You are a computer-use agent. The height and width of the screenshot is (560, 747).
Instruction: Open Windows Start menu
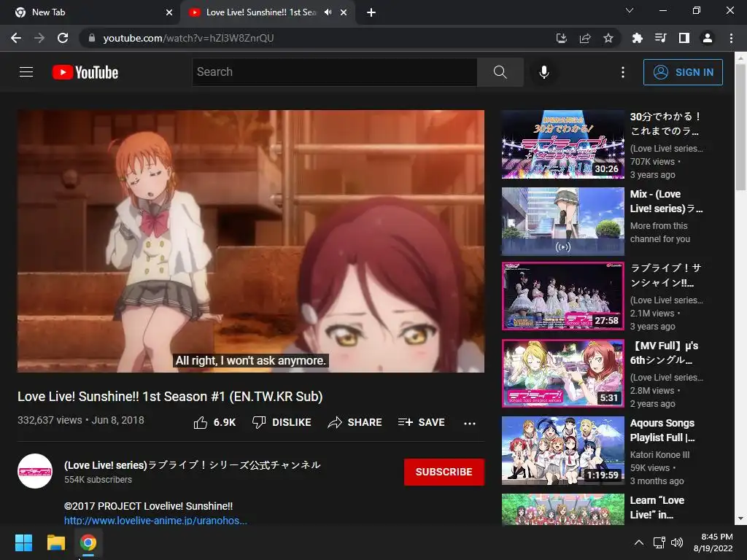(x=23, y=542)
